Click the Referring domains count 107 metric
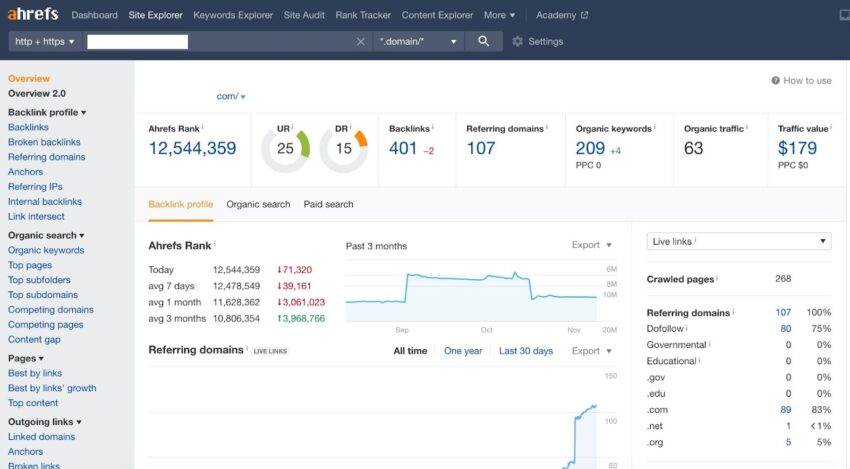Screen dimensions: 850x469 (481, 149)
